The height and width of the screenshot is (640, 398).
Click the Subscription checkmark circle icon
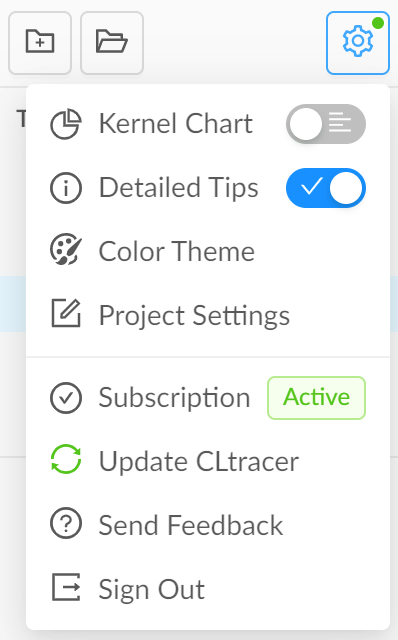click(66, 398)
